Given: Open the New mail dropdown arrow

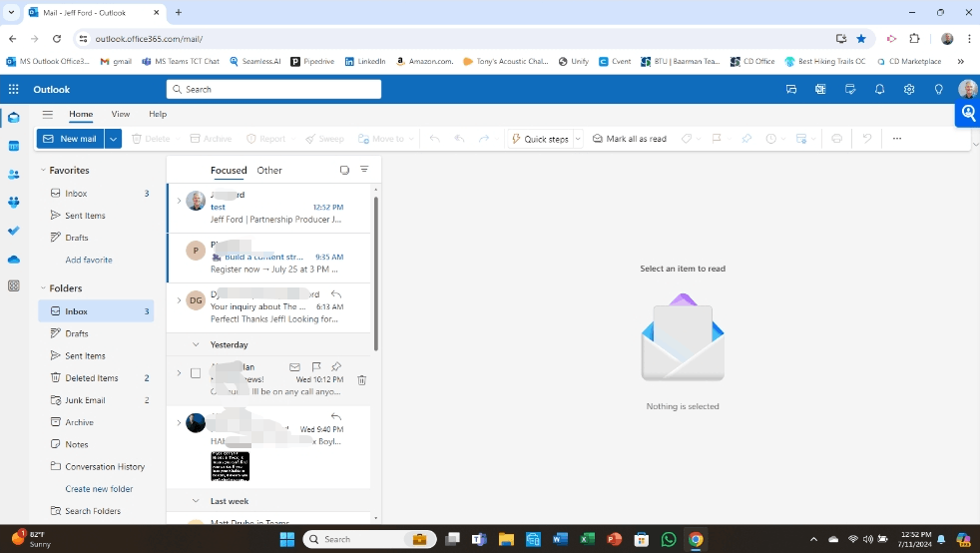Looking at the screenshot, I should click(x=113, y=139).
